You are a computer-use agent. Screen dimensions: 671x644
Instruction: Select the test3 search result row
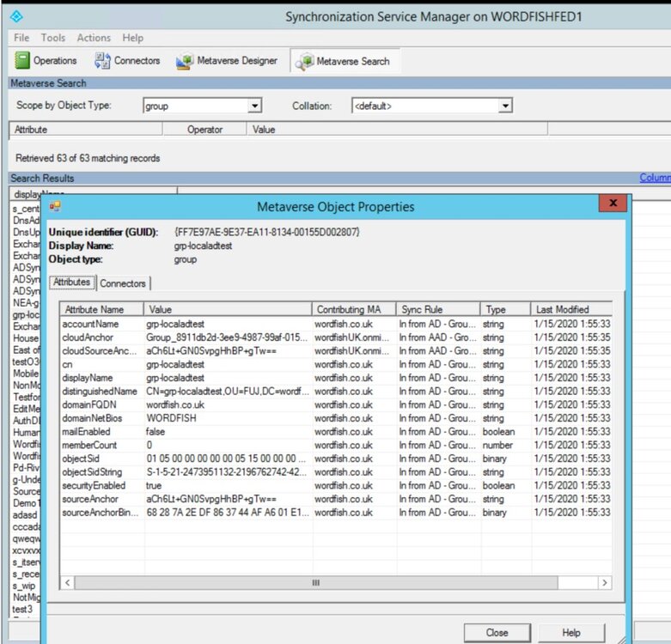coord(22,609)
